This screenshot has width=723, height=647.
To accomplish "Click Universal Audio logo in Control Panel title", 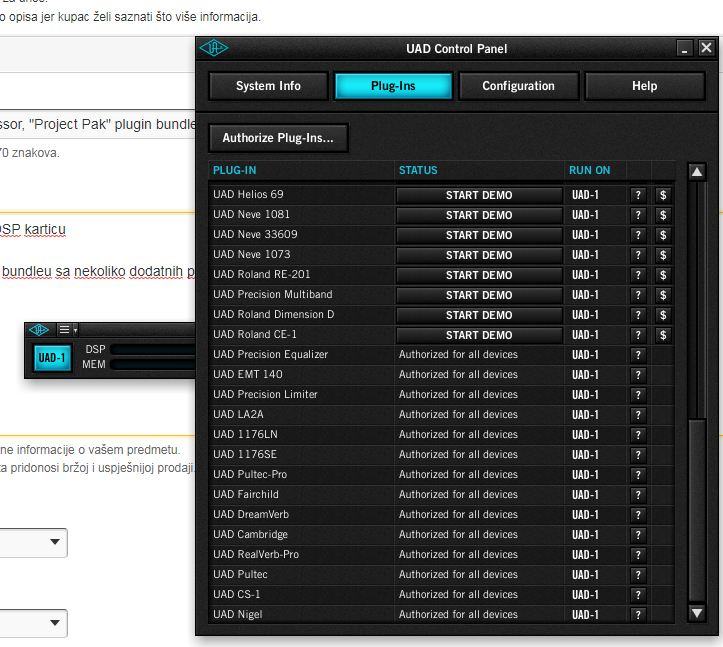I will 213,48.
